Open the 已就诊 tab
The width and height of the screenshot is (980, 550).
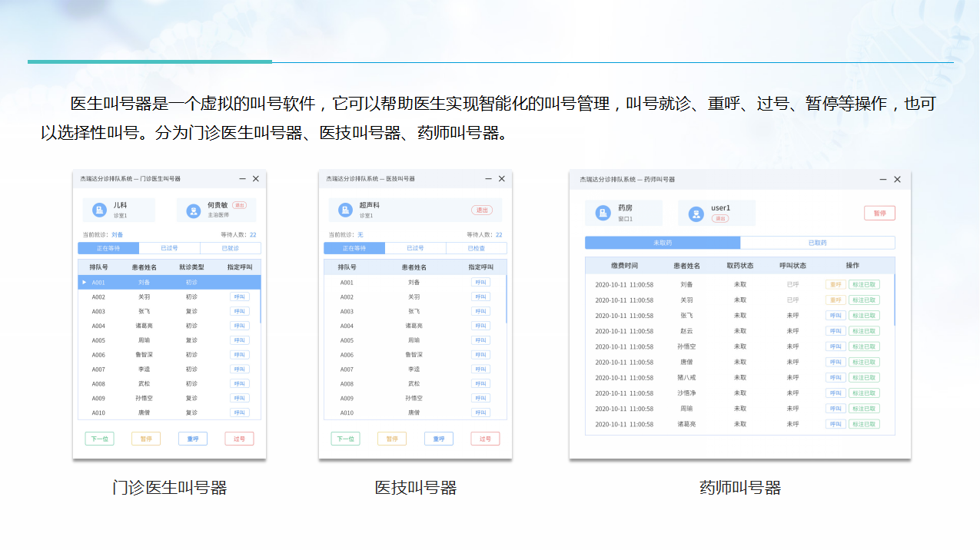tap(231, 248)
